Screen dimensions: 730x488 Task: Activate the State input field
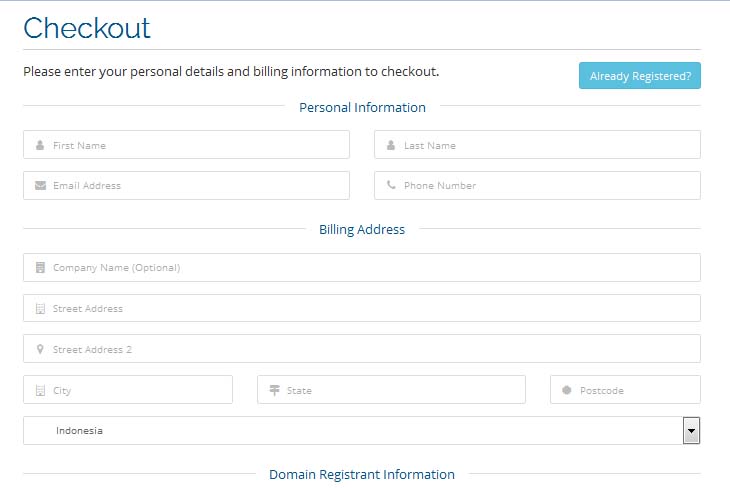tap(400, 390)
